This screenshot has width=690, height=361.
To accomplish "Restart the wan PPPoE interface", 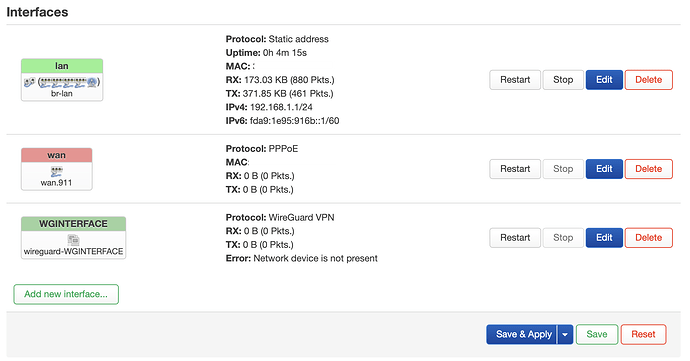I will click(515, 169).
